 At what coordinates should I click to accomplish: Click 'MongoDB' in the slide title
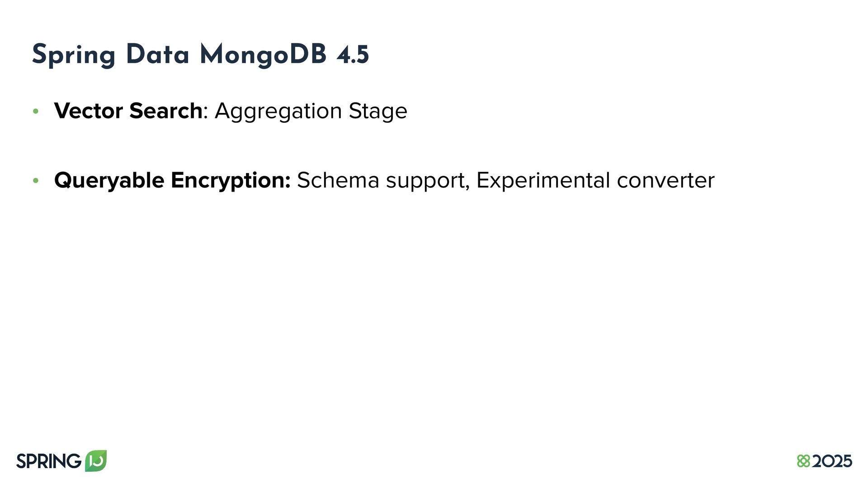[263, 56]
